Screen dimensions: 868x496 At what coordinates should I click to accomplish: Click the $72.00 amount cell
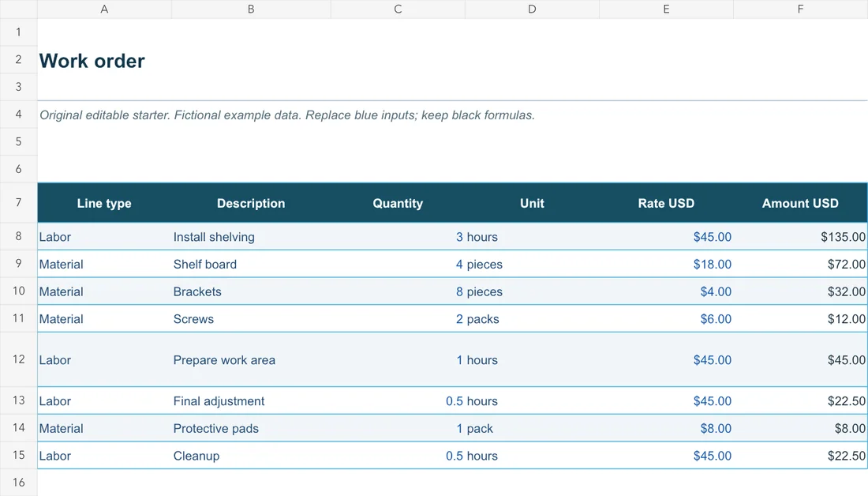click(x=800, y=264)
